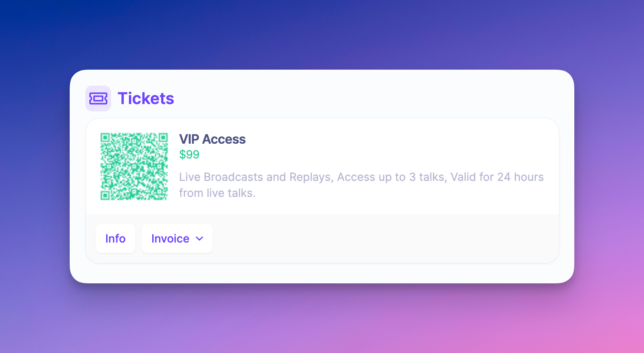This screenshot has height=353, width=644.
Task: Click the QR code's top-right corner square
Action: click(163, 138)
